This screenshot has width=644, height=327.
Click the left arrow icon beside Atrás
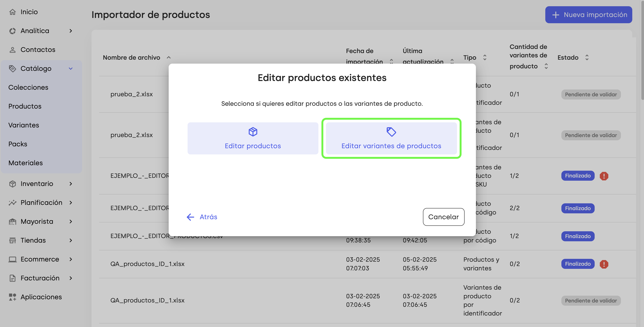point(191,217)
